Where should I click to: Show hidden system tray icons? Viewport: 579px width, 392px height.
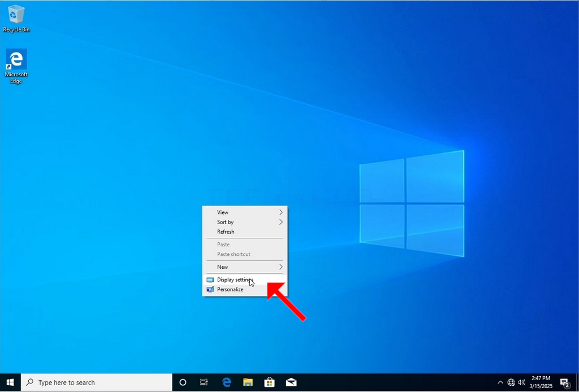pos(500,382)
